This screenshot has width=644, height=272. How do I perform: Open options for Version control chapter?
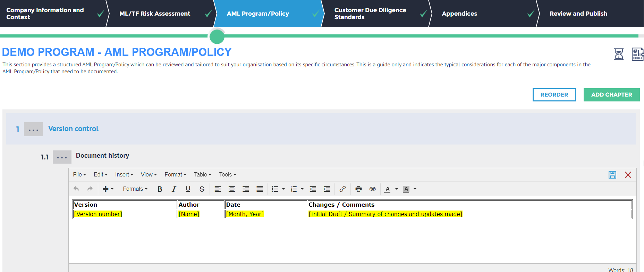coord(33,129)
